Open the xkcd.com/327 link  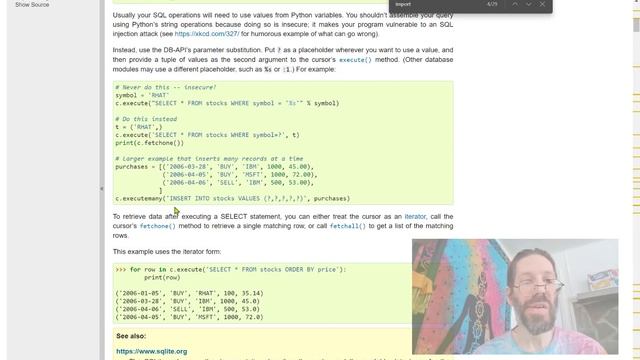point(207,34)
